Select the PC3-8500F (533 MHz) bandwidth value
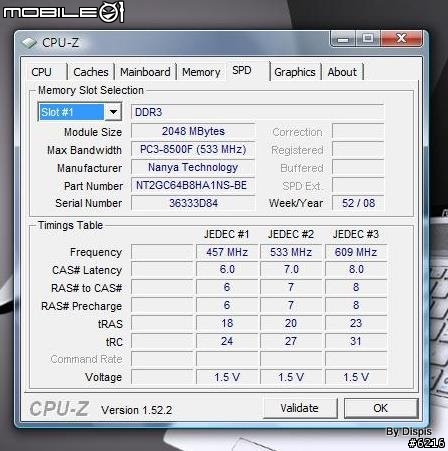 (x=193, y=149)
